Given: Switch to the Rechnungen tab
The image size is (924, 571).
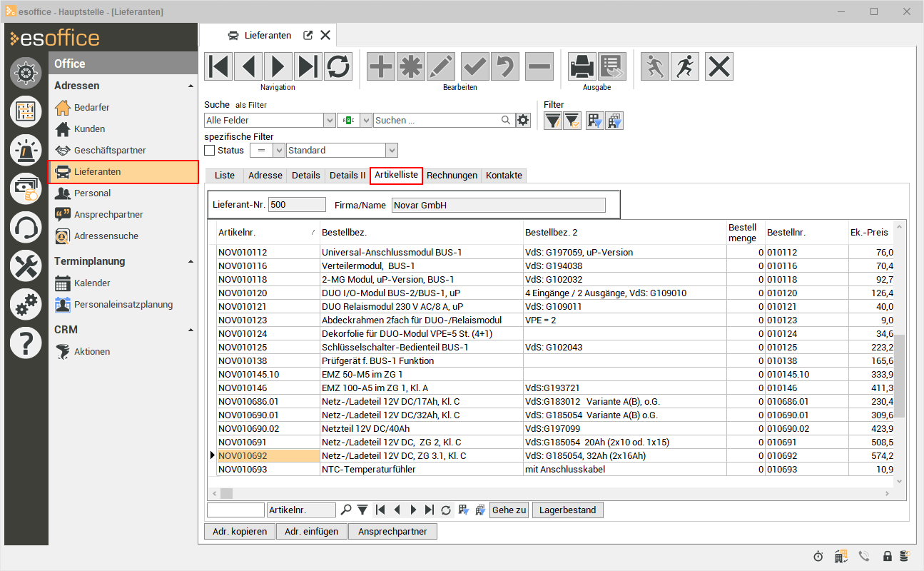Looking at the screenshot, I should (452, 176).
